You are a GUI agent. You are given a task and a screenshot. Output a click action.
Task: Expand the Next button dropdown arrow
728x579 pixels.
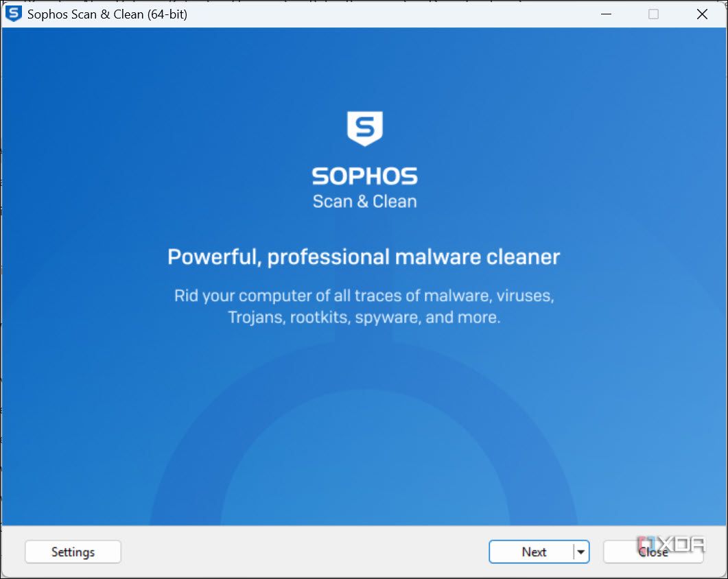(581, 552)
